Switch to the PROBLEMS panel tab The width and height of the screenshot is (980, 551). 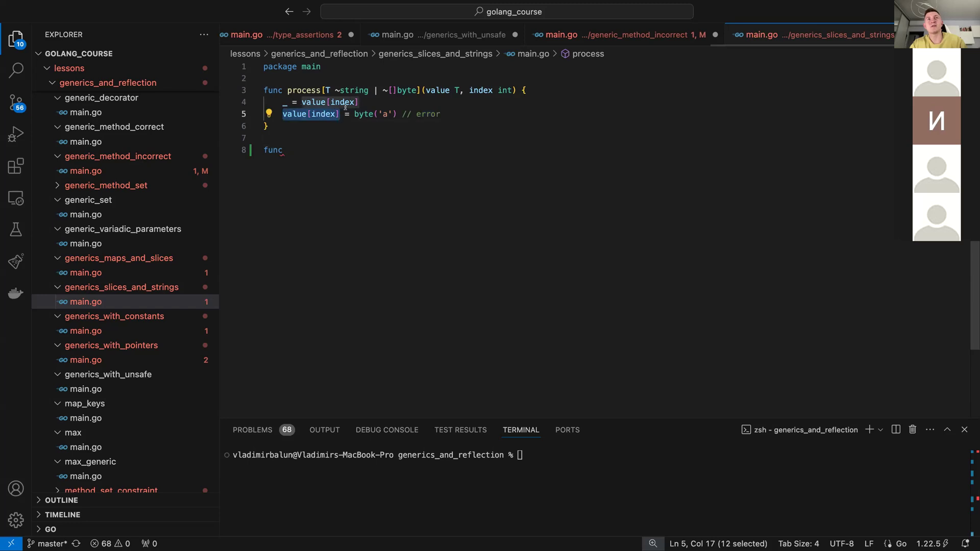click(253, 430)
